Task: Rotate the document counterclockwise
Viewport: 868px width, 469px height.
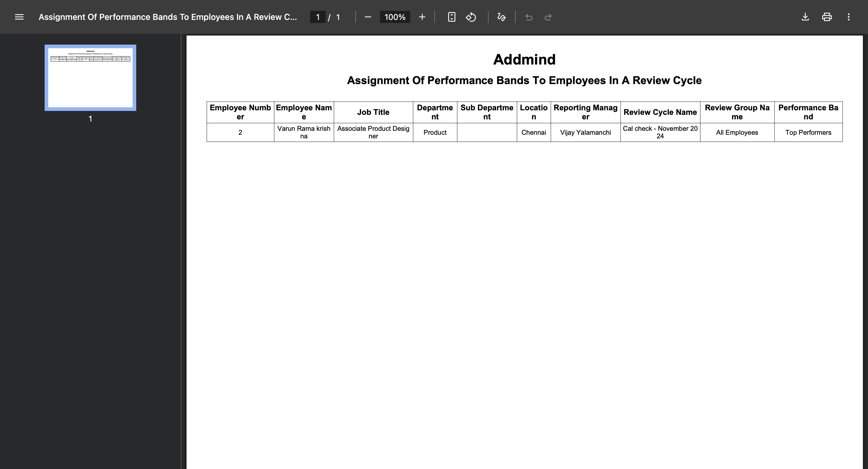Action: click(x=471, y=17)
